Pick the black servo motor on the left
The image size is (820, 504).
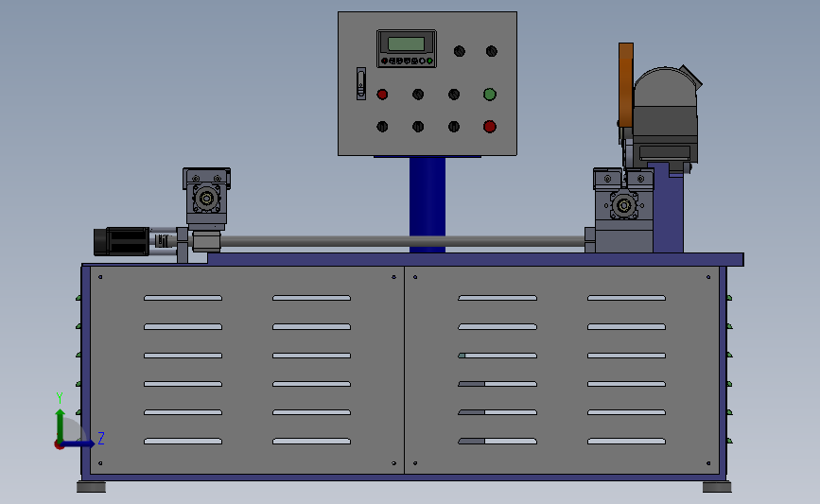pyautogui.click(x=122, y=241)
